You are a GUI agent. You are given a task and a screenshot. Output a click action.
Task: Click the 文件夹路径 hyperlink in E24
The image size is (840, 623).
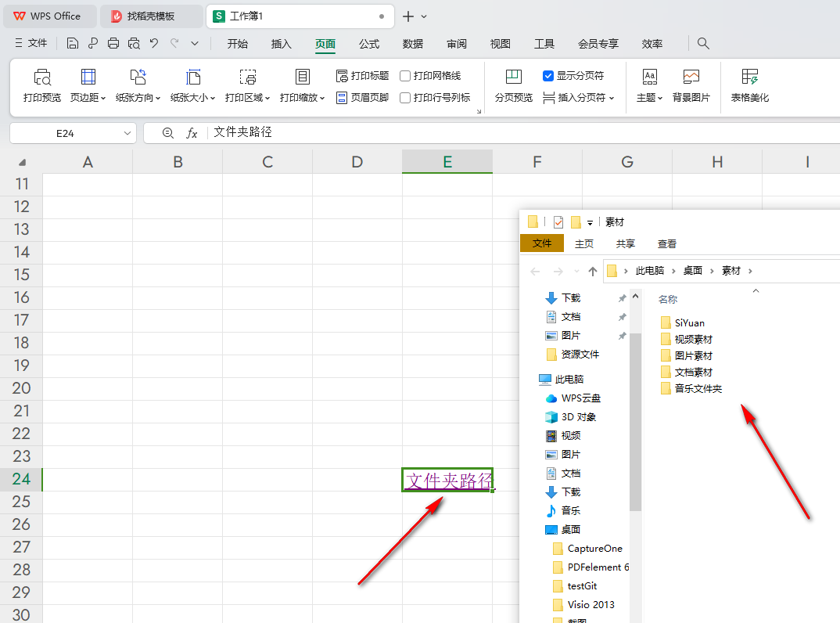point(449,481)
